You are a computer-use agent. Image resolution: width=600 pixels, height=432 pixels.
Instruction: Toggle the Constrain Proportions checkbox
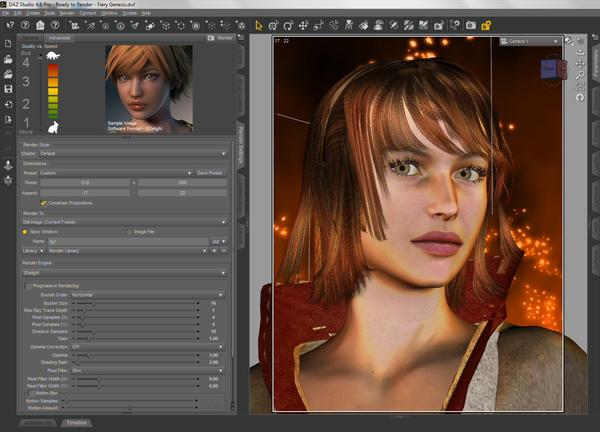coord(44,202)
